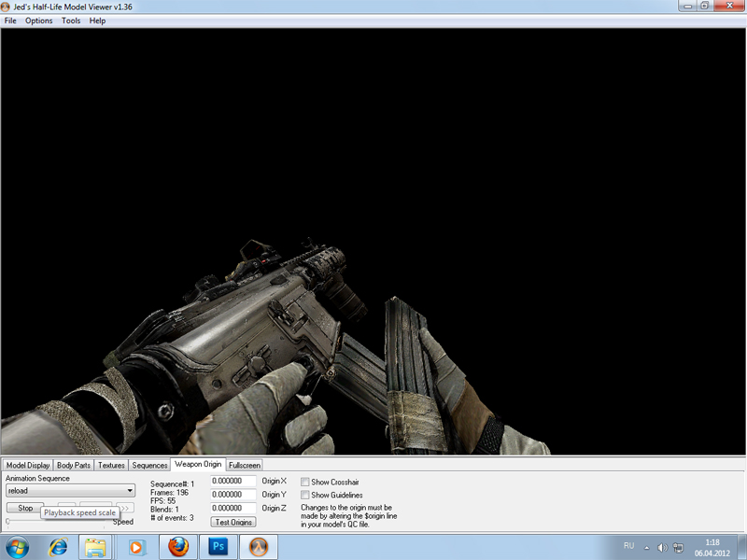
Task: Click the Origin X value field
Action: tap(233, 481)
